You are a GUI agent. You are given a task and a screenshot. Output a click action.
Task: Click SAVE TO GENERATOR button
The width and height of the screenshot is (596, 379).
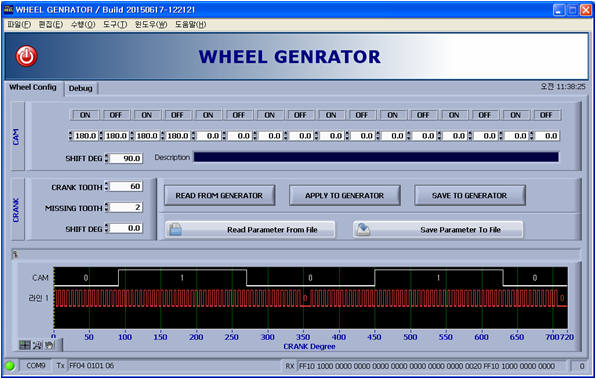pos(469,195)
